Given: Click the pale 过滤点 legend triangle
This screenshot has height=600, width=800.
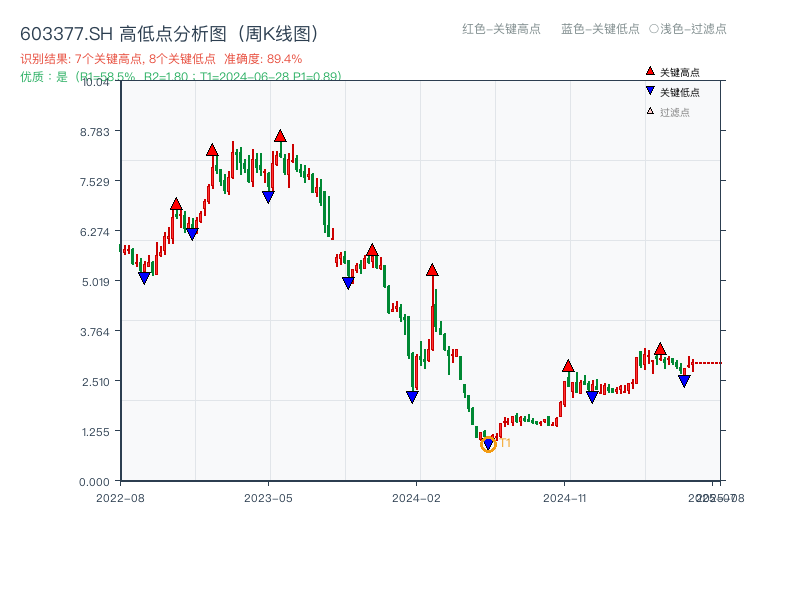Looking at the screenshot, I should click(650, 111).
